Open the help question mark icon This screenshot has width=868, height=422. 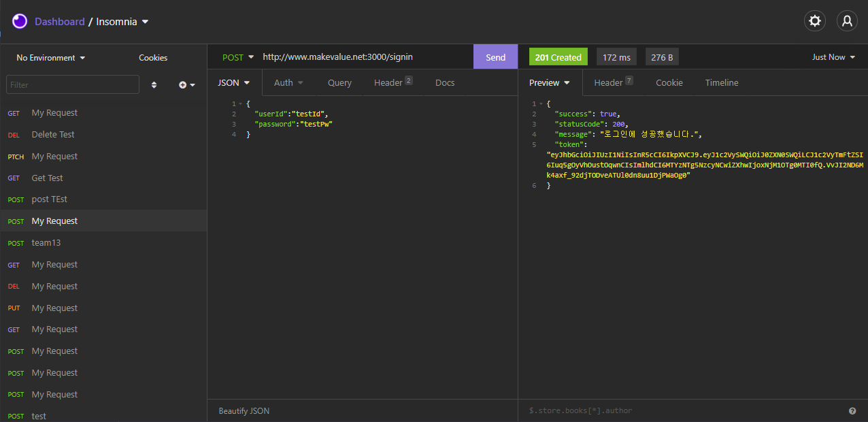click(x=852, y=411)
